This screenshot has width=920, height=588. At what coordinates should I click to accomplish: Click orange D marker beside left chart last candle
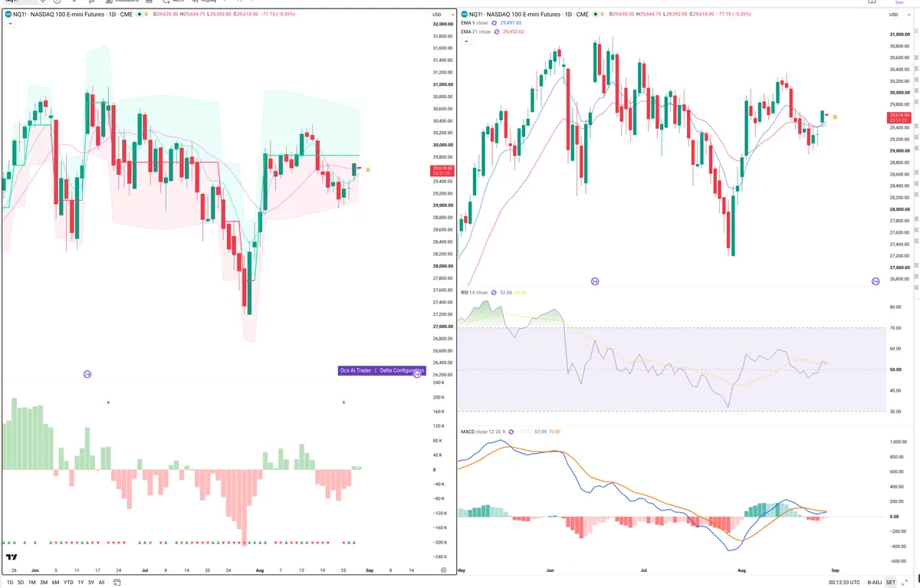[x=368, y=169]
